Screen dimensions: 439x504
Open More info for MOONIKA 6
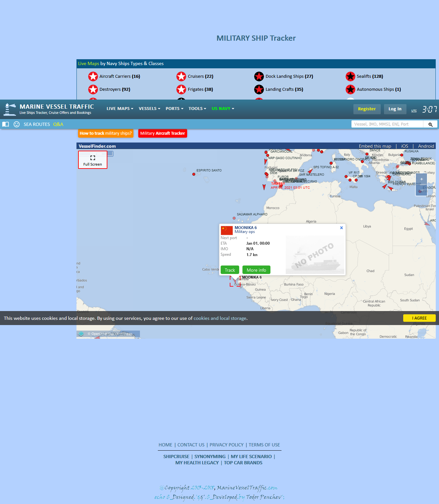pos(256,270)
